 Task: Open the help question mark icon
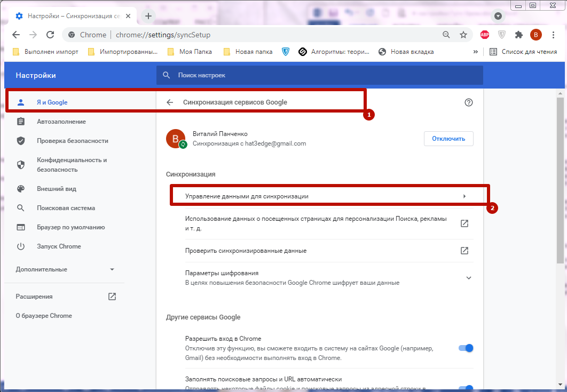coord(469,102)
